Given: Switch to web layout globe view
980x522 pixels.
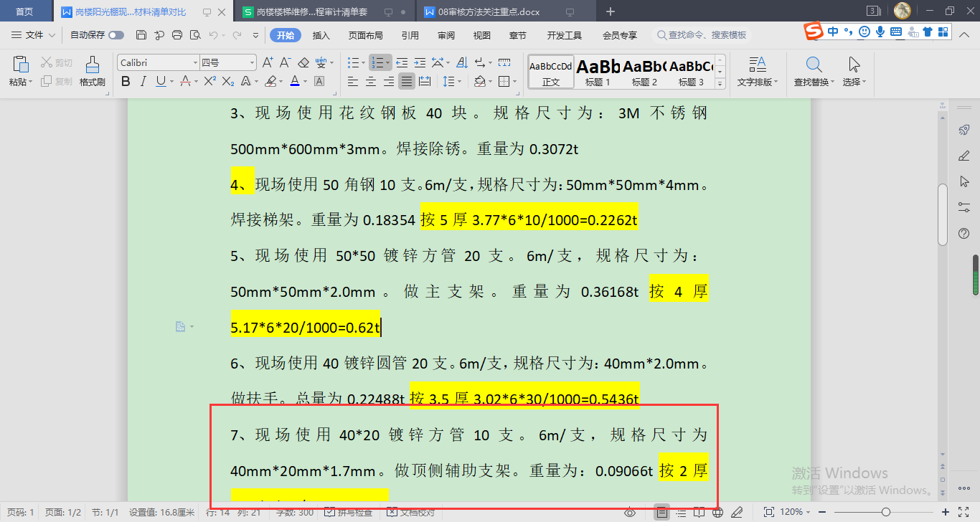Looking at the screenshot, I should point(717,513).
